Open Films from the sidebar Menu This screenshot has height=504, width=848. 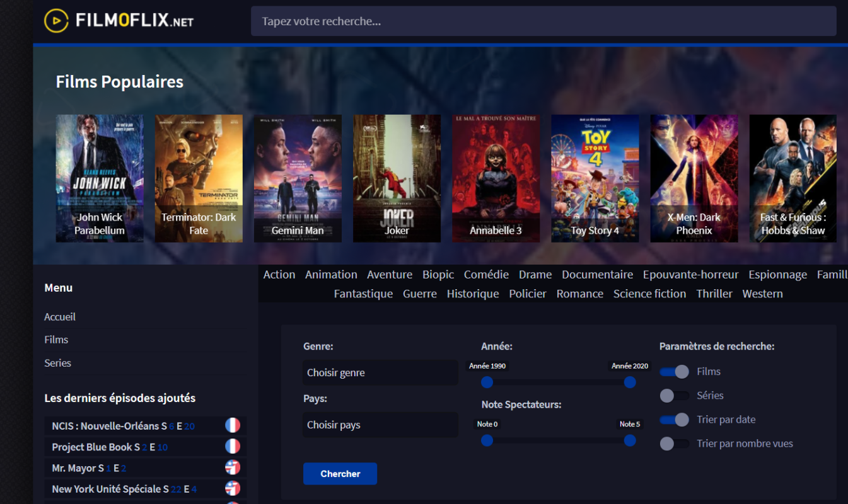[x=56, y=340]
